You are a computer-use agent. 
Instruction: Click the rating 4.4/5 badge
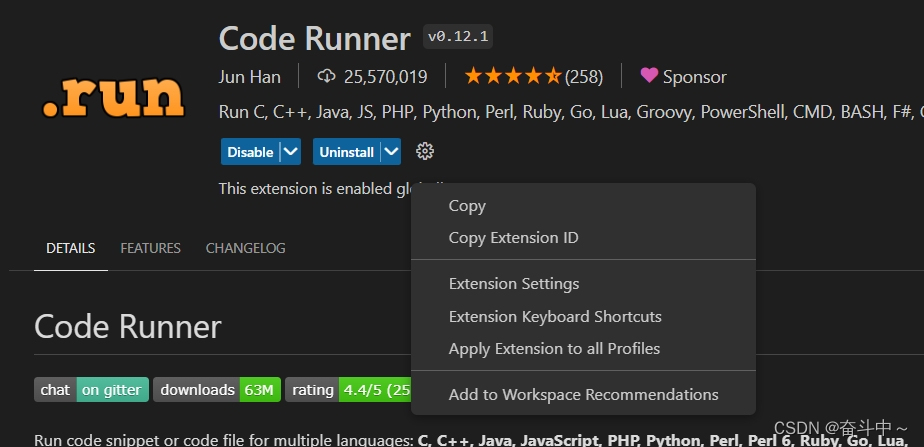tap(348, 390)
